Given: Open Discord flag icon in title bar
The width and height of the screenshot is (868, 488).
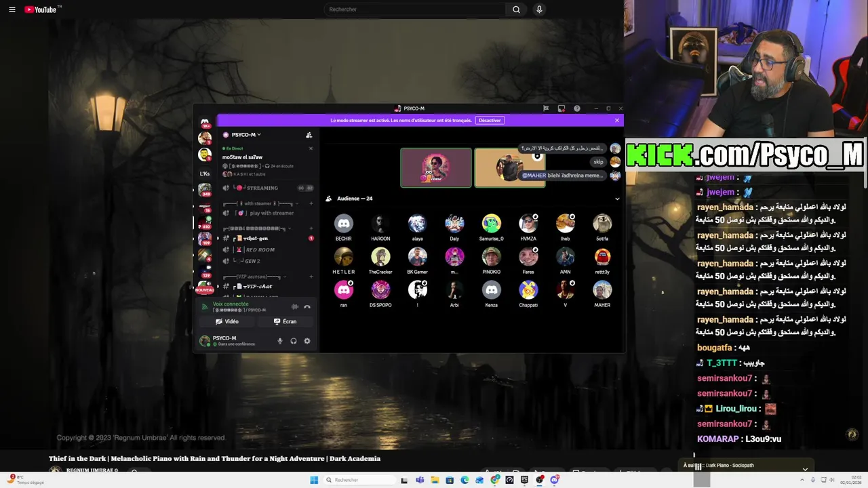Looking at the screenshot, I should tap(546, 108).
